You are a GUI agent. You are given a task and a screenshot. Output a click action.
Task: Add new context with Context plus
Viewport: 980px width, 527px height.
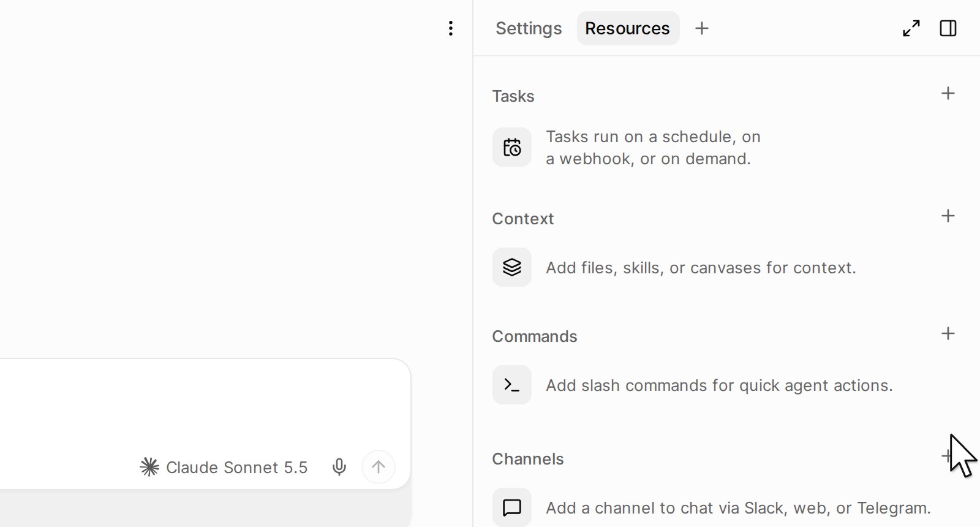click(948, 216)
